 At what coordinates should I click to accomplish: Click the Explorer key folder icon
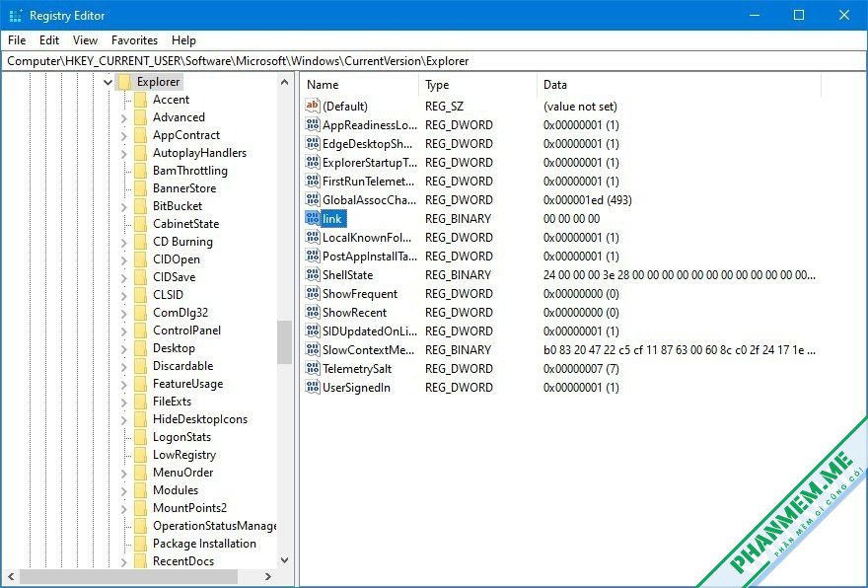(124, 82)
